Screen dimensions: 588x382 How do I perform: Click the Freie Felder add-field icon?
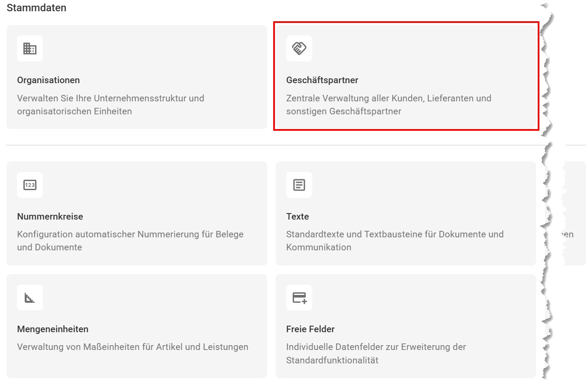pyautogui.click(x=299, y=298)
